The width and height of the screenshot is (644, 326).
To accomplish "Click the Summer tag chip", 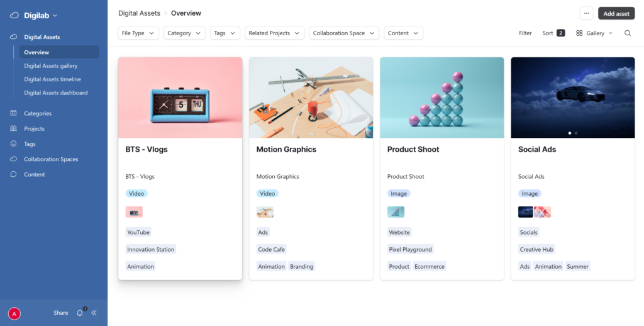I will coord(578,266).
